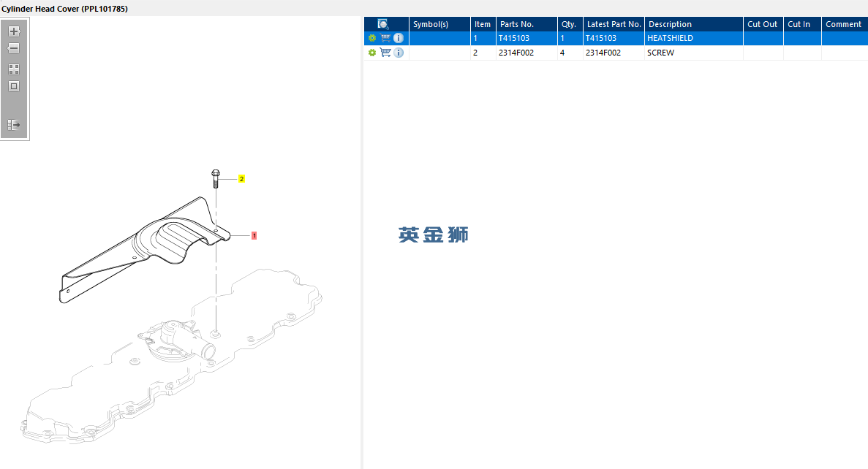Click the Cut Out column header
Viewport: 868px width, 469px height.
763,24
